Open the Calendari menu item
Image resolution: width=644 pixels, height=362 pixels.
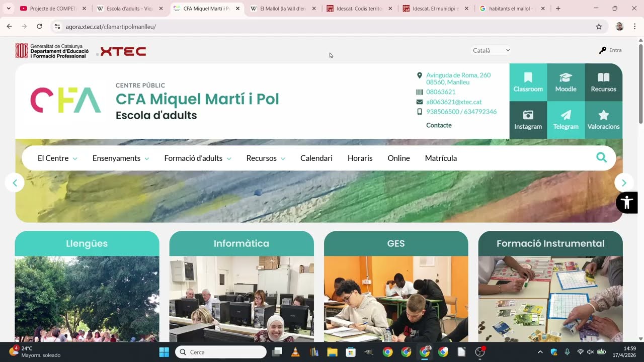(316, 158)
